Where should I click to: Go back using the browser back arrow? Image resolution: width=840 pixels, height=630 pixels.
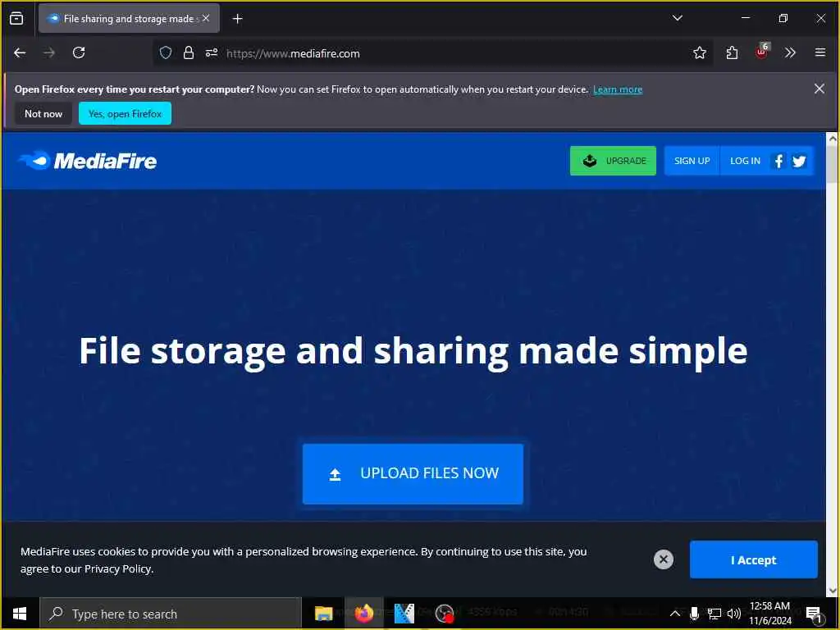pyautogui.click(x=20, y=52)
